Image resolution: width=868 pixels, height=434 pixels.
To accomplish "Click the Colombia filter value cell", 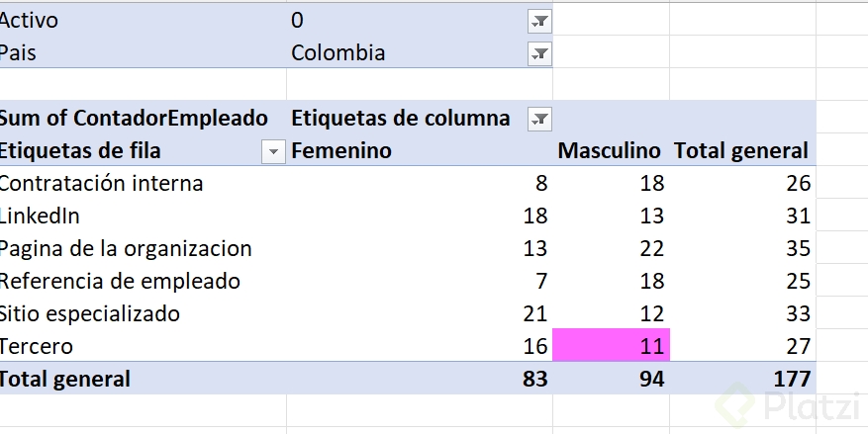I will click(338, 53).
